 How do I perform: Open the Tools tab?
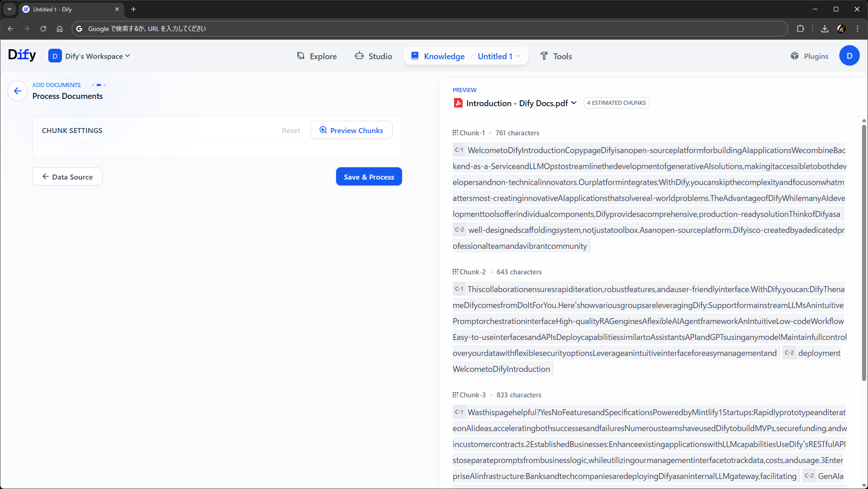[556, 56]
